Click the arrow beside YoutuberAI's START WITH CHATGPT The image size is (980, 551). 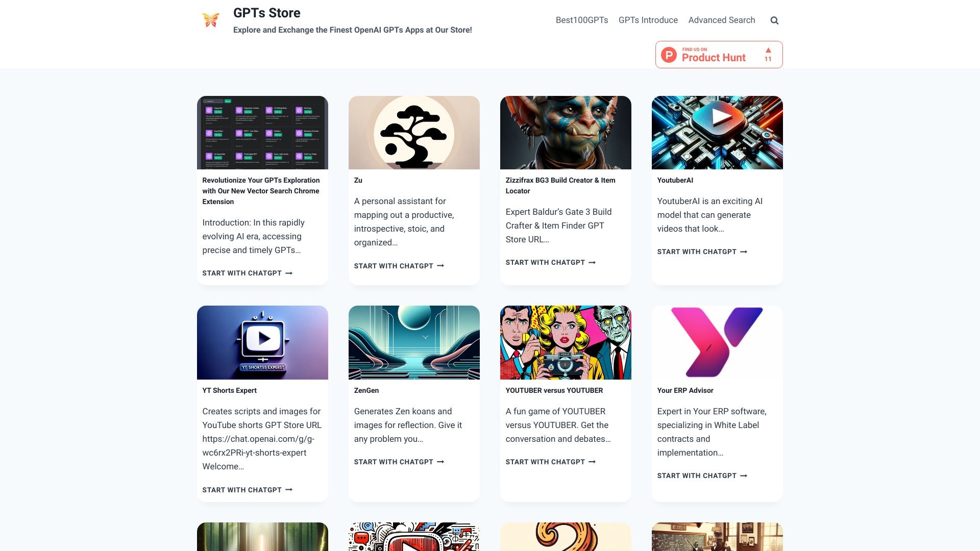744,252
